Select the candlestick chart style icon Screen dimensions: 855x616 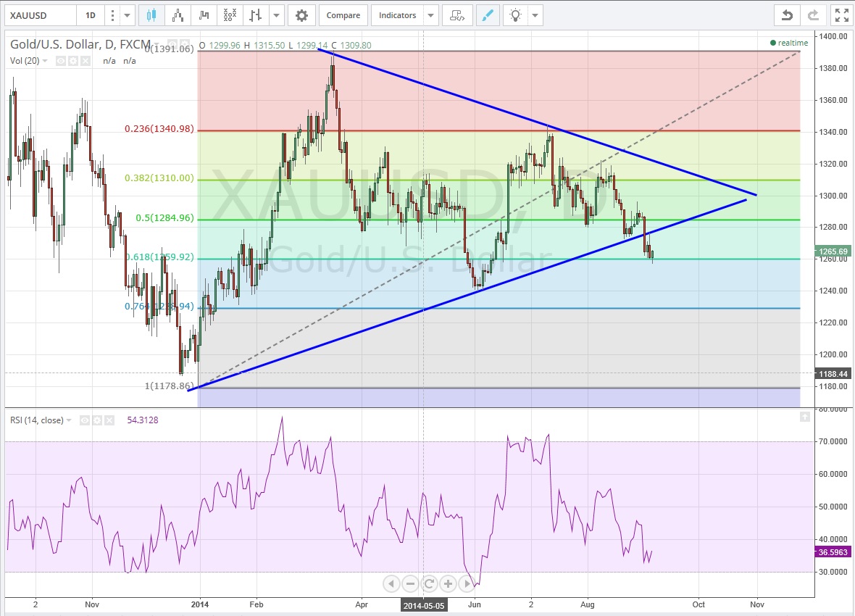pos(151,15)
